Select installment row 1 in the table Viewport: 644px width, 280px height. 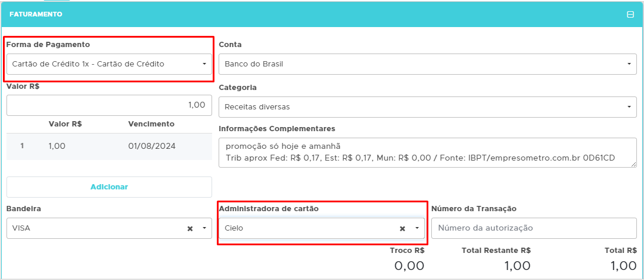[22, 146]
